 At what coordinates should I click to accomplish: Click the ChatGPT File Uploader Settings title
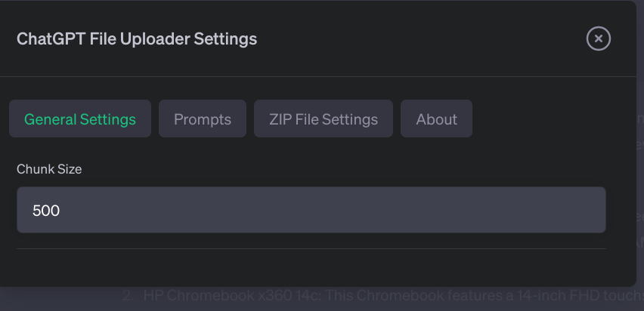click(x=137, y=38)
